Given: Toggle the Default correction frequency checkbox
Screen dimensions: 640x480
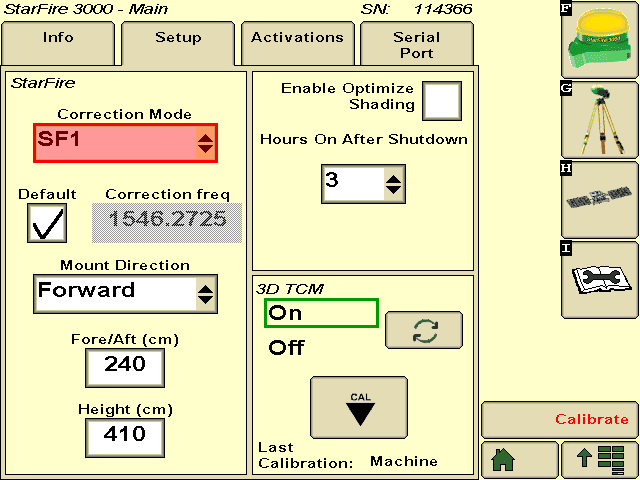Looking at the screenshot, I should (47, 223).
